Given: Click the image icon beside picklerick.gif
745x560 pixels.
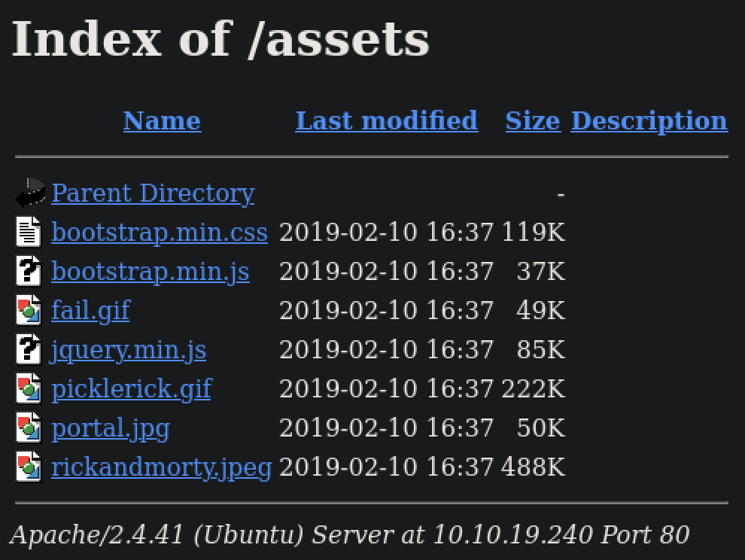Looking at the screenshot, I should 29,388.
